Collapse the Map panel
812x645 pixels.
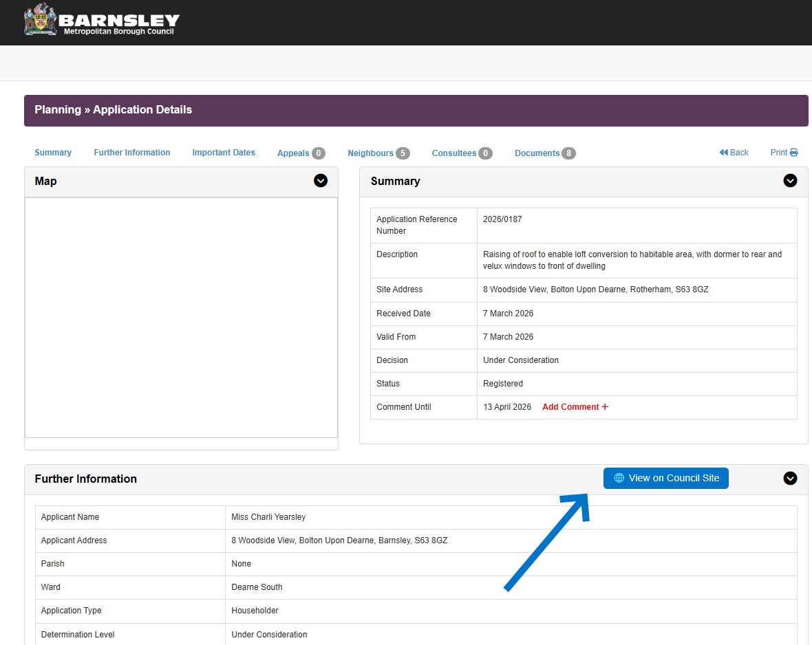[321, 181]
